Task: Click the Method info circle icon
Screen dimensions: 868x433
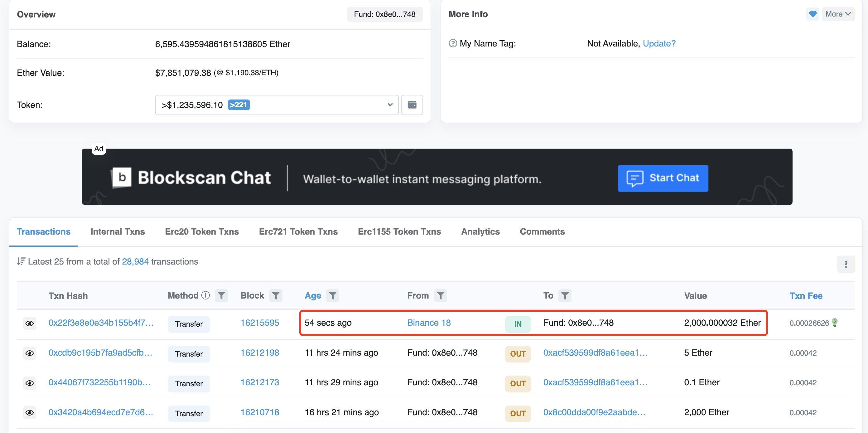Action: 205,295
